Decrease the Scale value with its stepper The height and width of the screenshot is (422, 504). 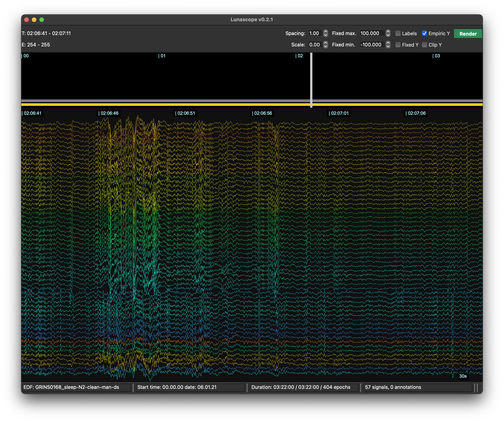325,46
